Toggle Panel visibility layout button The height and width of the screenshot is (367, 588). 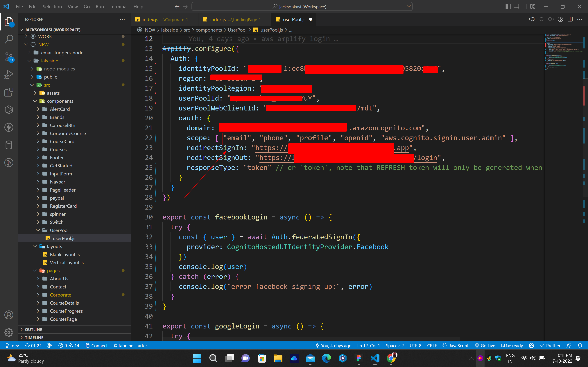click(x=516, y=7)
